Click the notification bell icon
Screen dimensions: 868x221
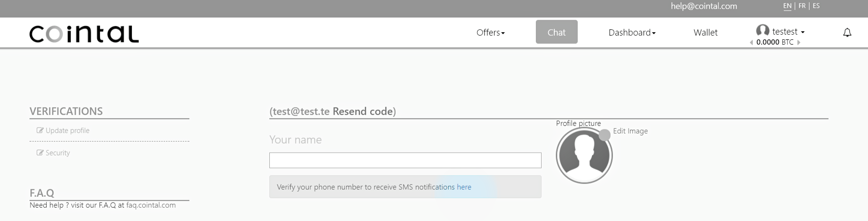click(847, 33)
